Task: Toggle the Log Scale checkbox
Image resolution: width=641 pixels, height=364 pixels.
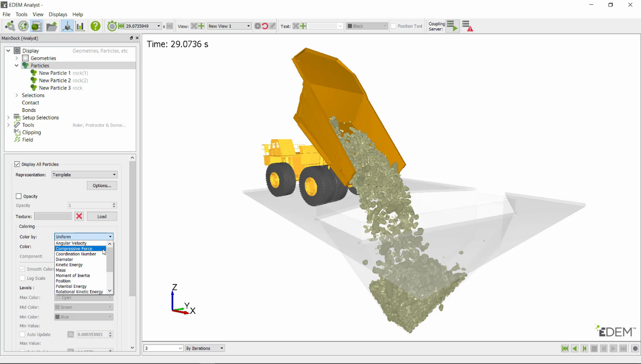Action: coord(22,278)
